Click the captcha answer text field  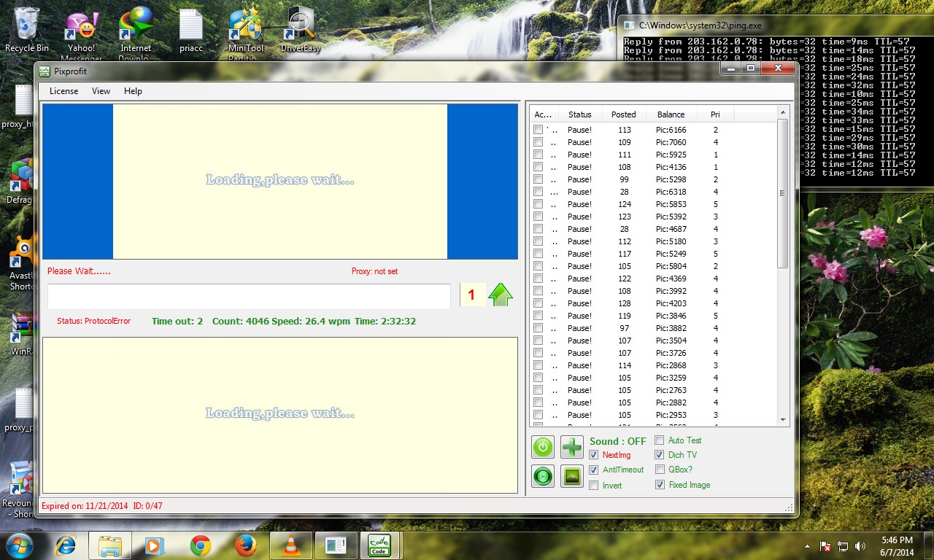click(x=249, y=296)
